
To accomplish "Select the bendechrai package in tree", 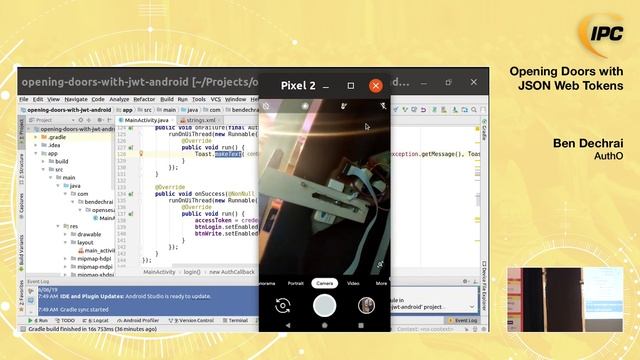I will (95, 202).
